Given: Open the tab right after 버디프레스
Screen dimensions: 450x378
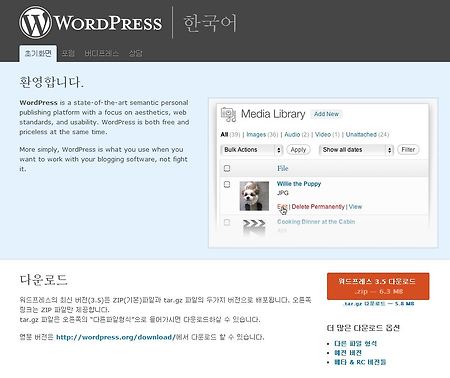Looking at the screenshot, I should point(136,53).
